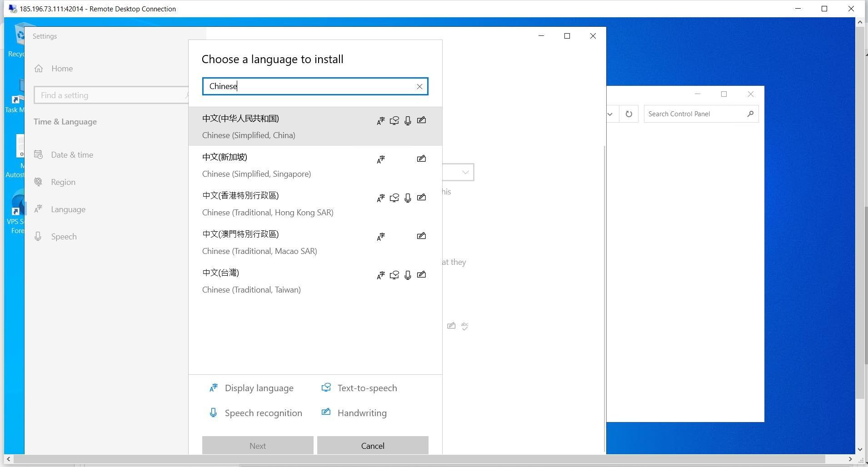Select Chinese (Traditional, Taiwan) language
This screenshot has height=467, width=868.
pos(315,281)
